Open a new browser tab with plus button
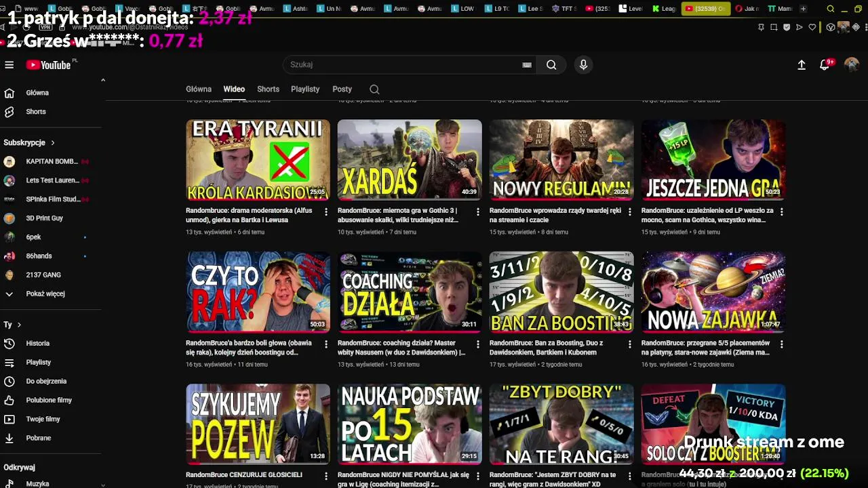This screenshot has width=868, height=488. (803, 9)
